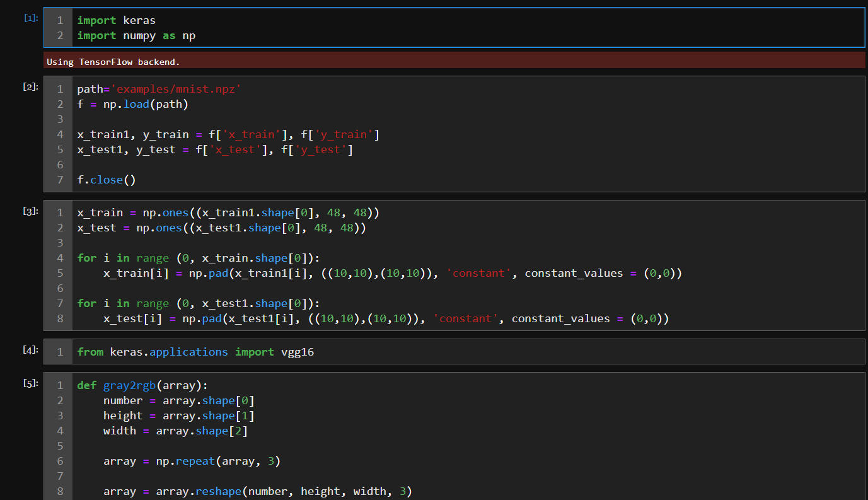Click line number 7 beside f.close()
868x500 pixels.
[x=60, y=180]
